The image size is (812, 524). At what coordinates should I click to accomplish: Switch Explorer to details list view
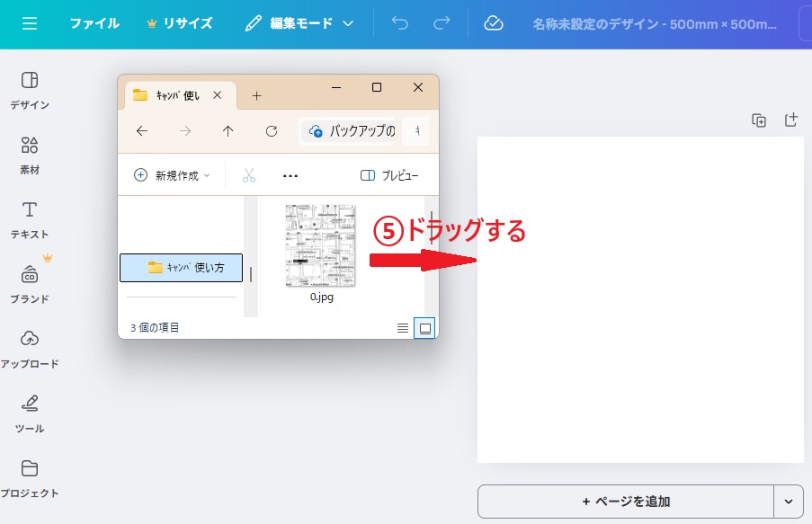[403, 328]
